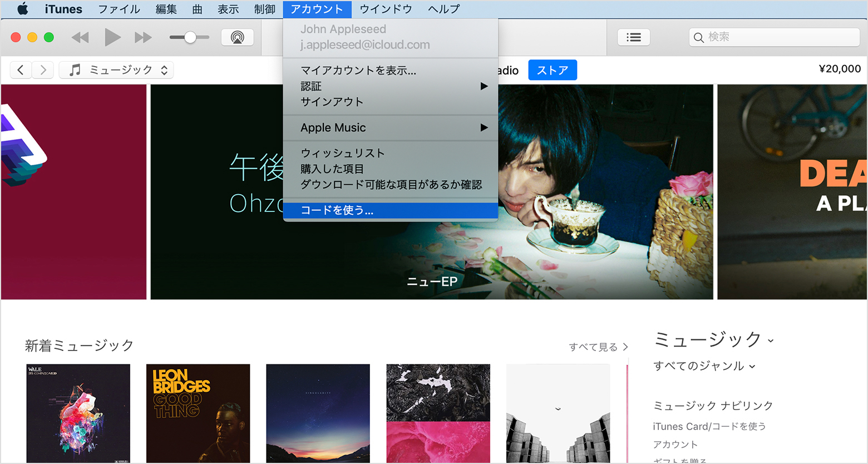Expand the 認証 submenu
The height and width of the screenshot is (464, 868).
[x=391, y=86]
